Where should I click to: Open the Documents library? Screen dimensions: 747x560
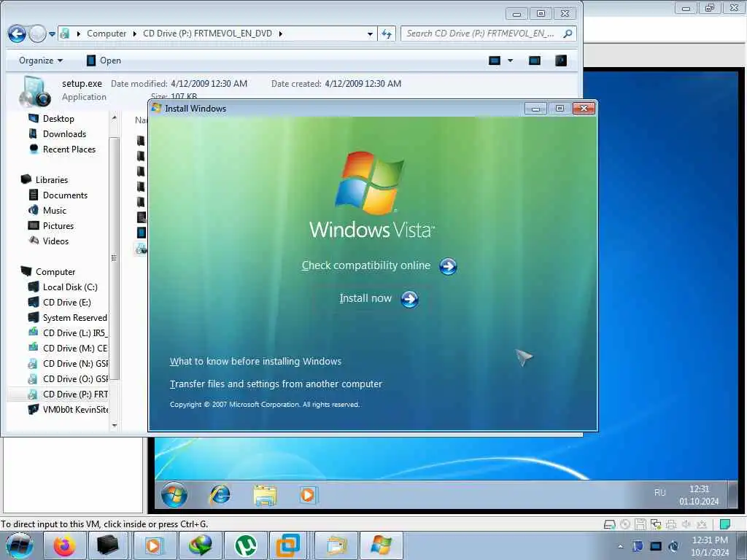tap(58, 195)
